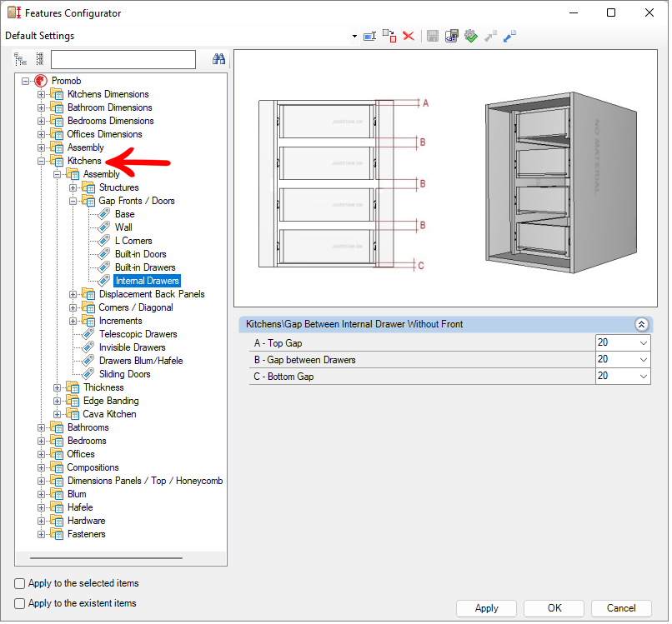The image size is (672, 624).
Task: Expand the Thickness node
Action: (x=57, y=388)
